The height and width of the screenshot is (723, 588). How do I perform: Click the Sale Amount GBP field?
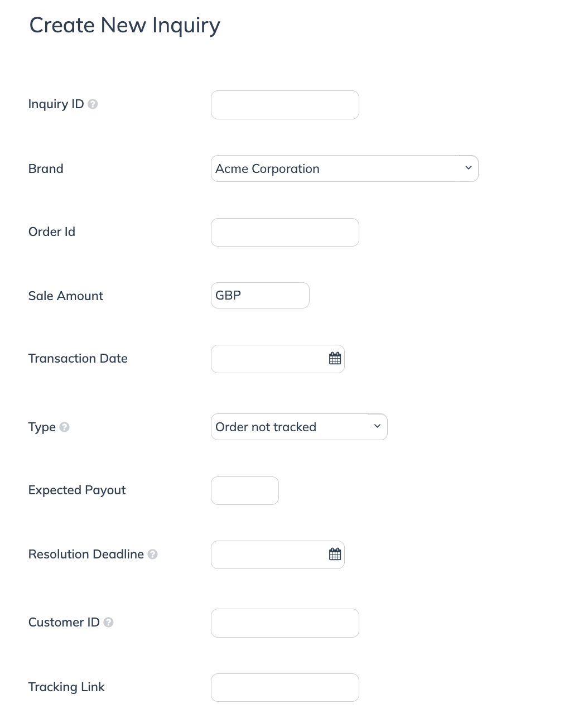pyautogui.click(x=260, y=295)
